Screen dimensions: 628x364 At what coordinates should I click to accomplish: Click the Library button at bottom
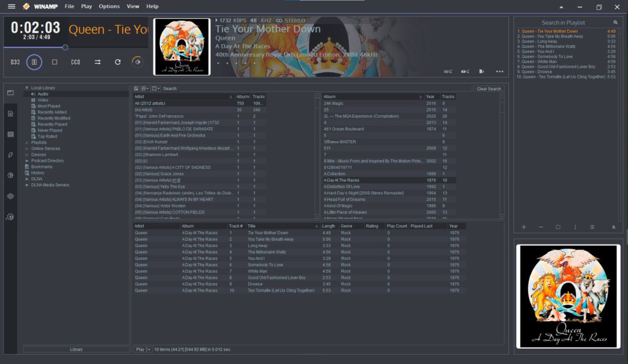[x=76, y=349]
